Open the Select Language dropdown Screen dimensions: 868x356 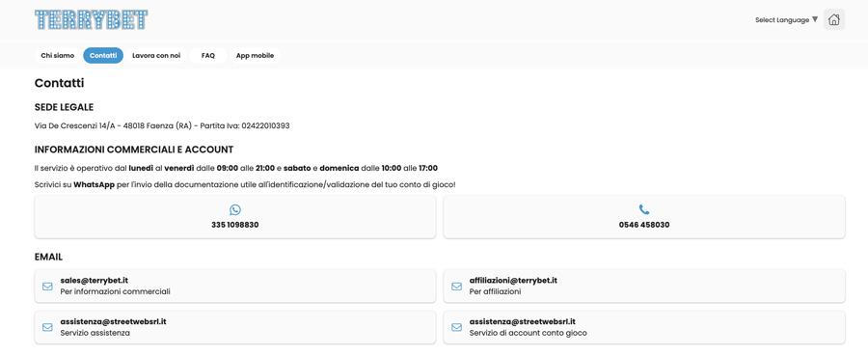786,20
